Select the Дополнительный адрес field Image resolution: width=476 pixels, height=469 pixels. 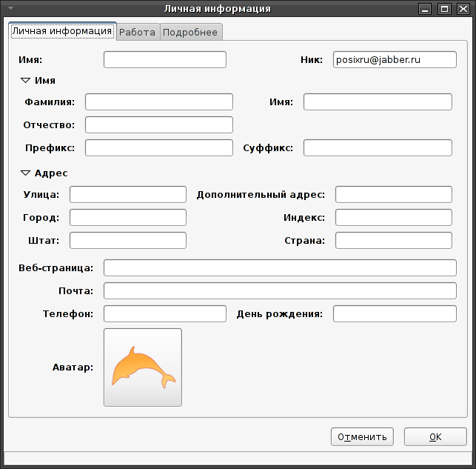(394, 194)
